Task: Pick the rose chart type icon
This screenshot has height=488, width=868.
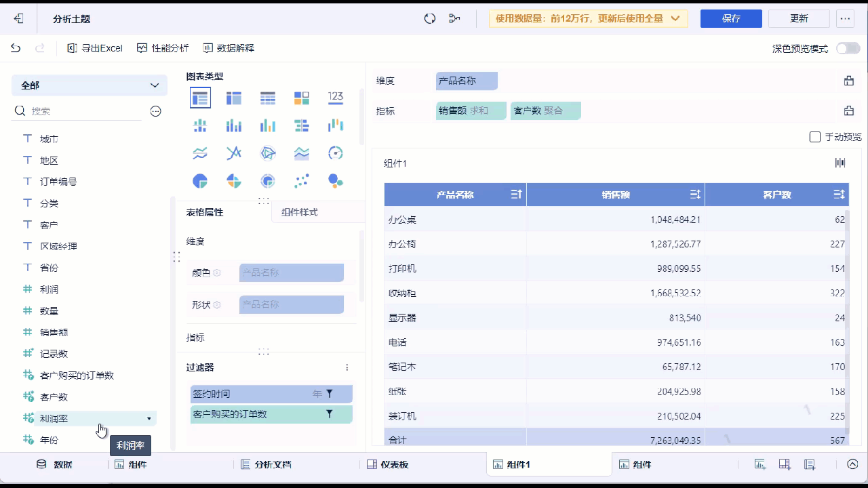Action: 234,181
